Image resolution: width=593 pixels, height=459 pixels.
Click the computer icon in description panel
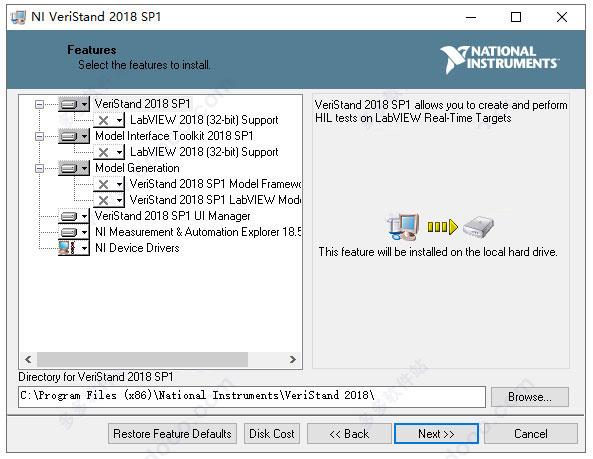(403, 226)
